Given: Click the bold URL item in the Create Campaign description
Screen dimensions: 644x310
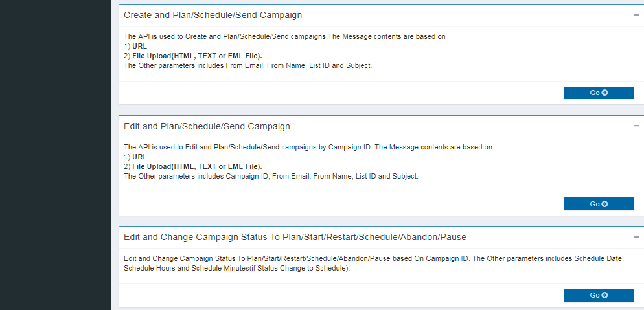Looking at the screenshot, I should [139, 46].
